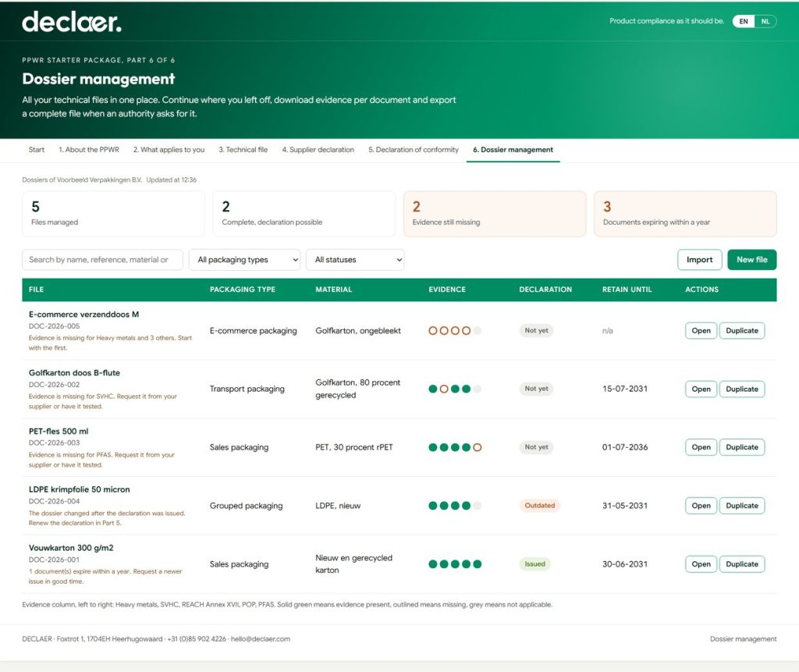The width and height of the screenshot is (799, 672).
Task: Duplicate Golfkarton doos B-flute file
Action: tap(741, 389)
